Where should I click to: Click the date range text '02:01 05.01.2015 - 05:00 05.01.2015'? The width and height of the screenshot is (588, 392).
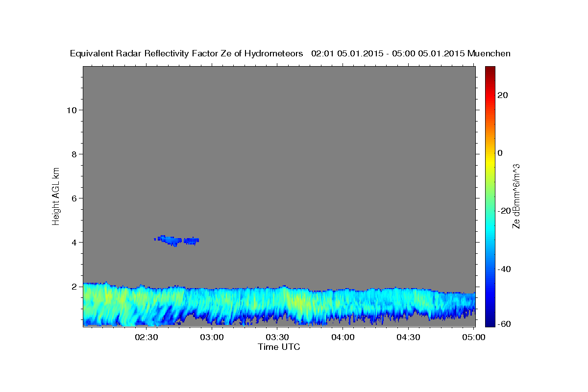pos(388,53)
